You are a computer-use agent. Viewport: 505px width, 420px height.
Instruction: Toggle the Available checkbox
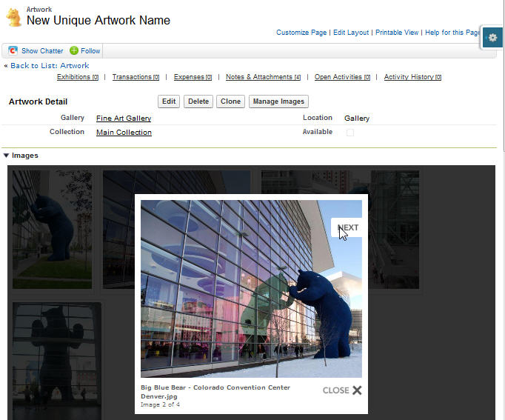click(350, 133)
